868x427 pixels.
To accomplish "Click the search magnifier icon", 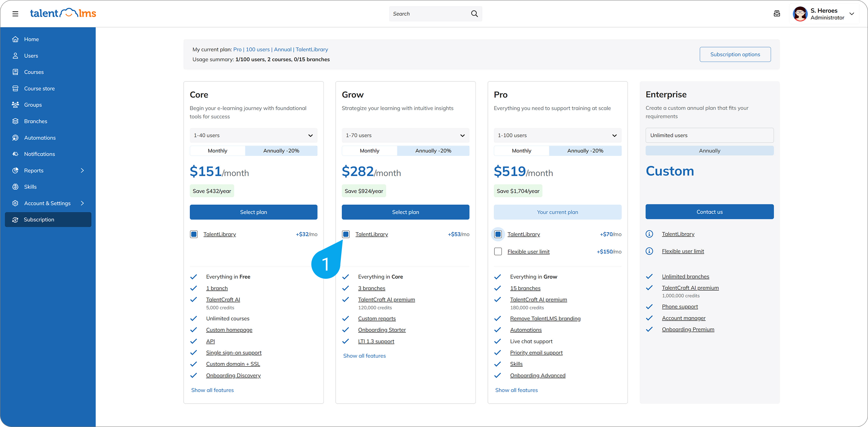I will tap(474, 14).
